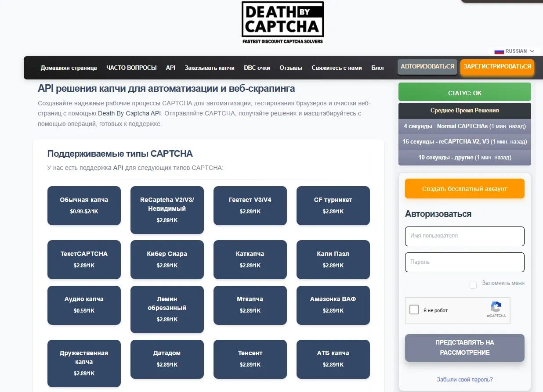Open the 'Кибер Сиара' card
543x392 pixels.
coord(167,259)
